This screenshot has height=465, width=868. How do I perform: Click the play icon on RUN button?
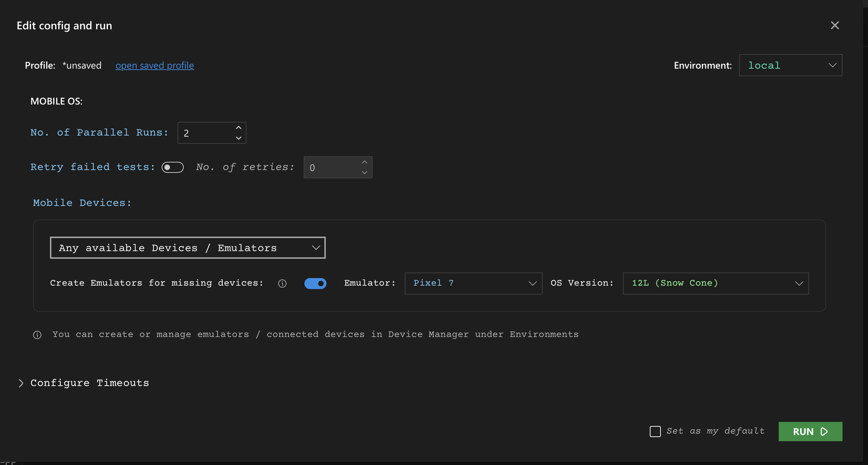(x=824, y=432)
